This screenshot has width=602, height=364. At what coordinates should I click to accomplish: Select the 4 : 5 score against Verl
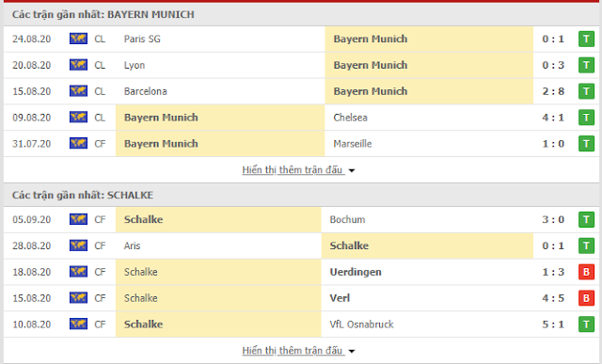coord(553,298)
